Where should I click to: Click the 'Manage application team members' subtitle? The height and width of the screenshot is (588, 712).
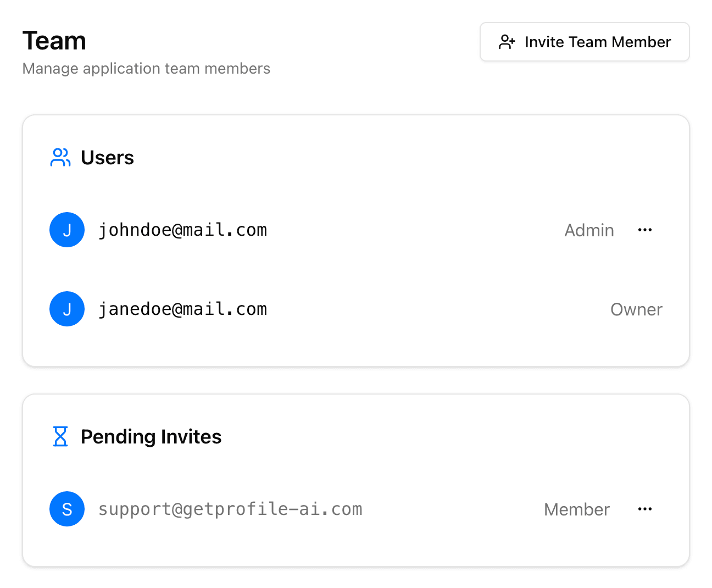(x=146, y=69)
